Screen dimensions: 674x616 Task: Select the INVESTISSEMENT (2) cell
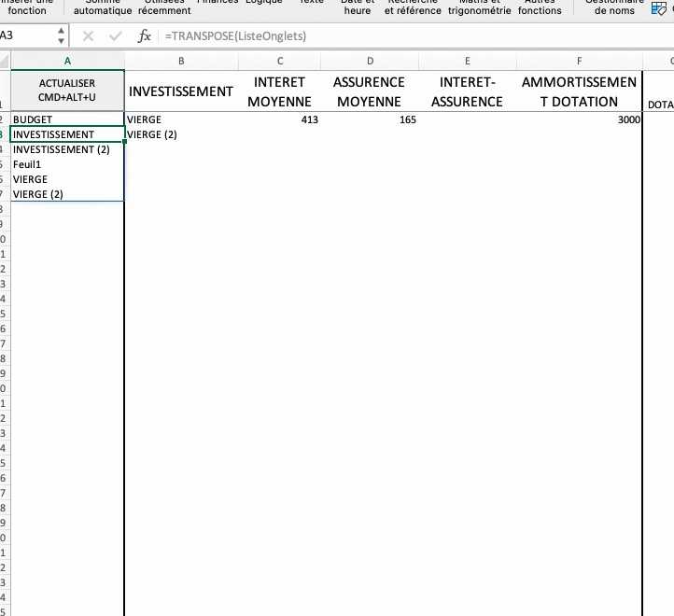click(67, 149)
